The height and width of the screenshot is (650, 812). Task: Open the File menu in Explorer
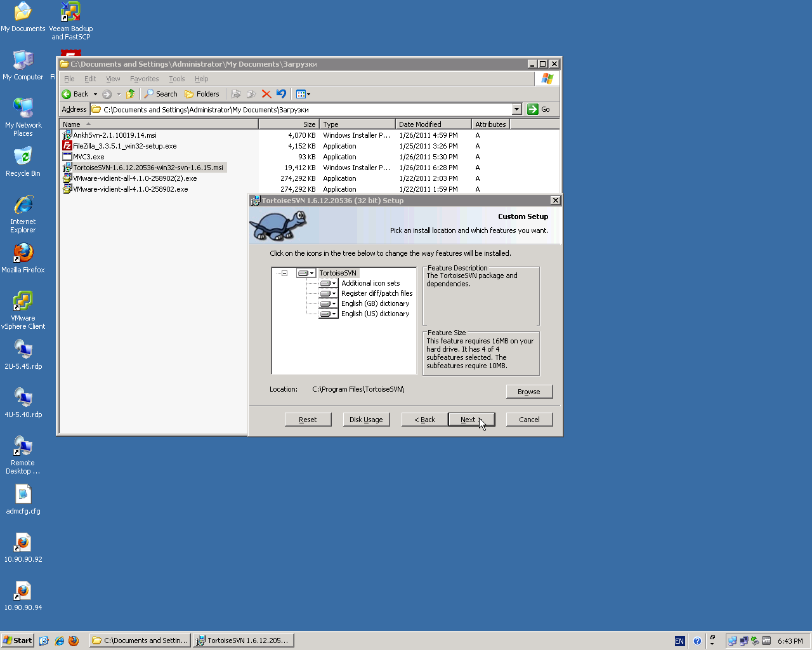click(x=69, y=79)
